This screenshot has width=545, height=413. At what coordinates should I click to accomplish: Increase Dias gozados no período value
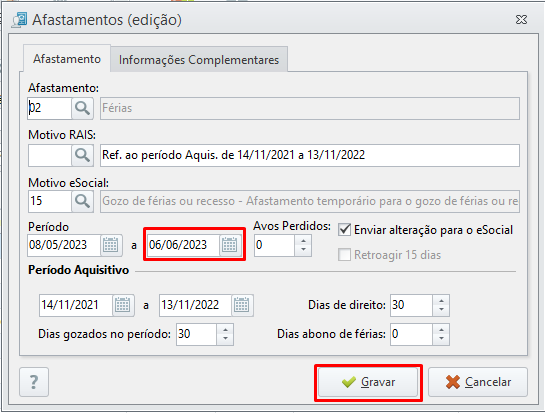pos(226,330)
